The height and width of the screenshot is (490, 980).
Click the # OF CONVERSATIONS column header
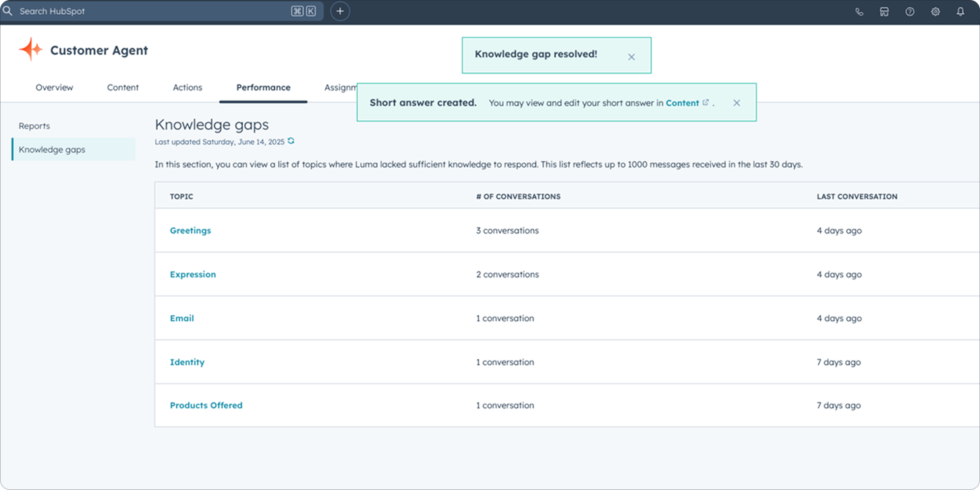(518, 196)
